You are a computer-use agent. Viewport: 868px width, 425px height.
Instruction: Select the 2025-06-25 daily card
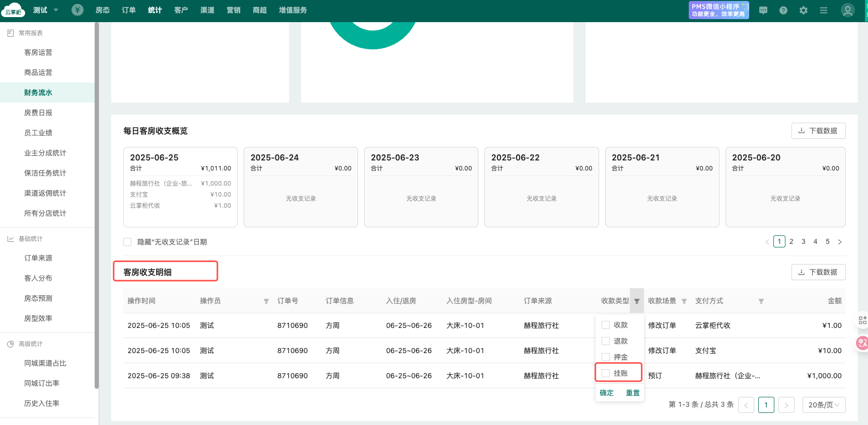click(x=180, y=187)
